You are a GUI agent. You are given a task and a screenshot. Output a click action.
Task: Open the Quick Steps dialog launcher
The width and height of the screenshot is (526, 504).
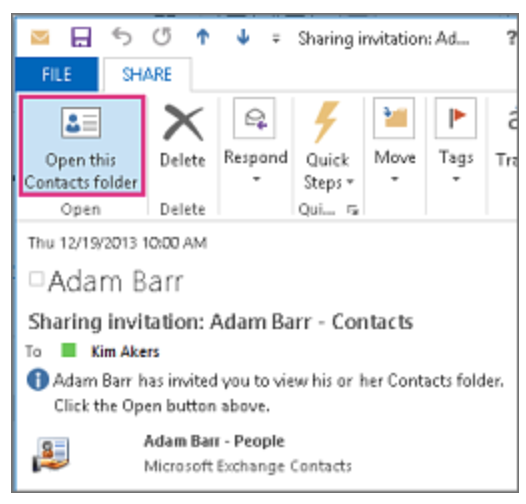point(353,210)
